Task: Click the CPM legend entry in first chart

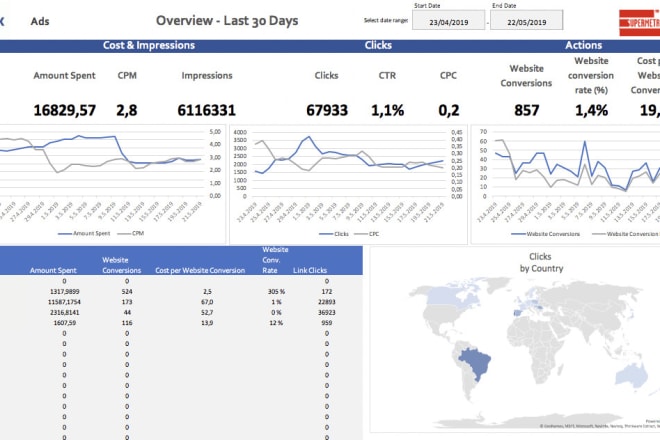Action: (x=130, y=233)
